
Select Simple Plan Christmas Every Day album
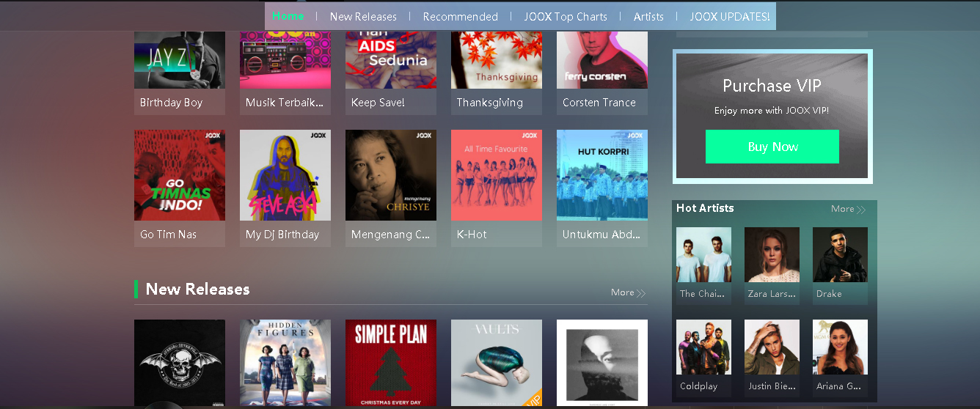[390, 363]
